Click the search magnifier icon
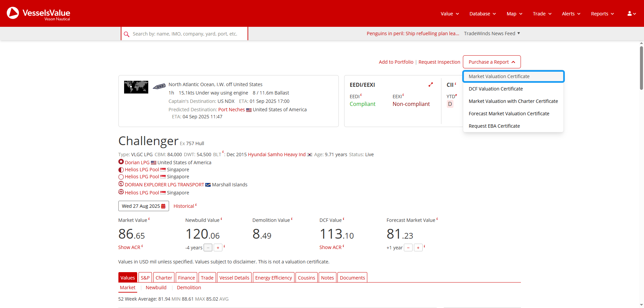The image size is (644, 308). [126, 34]
